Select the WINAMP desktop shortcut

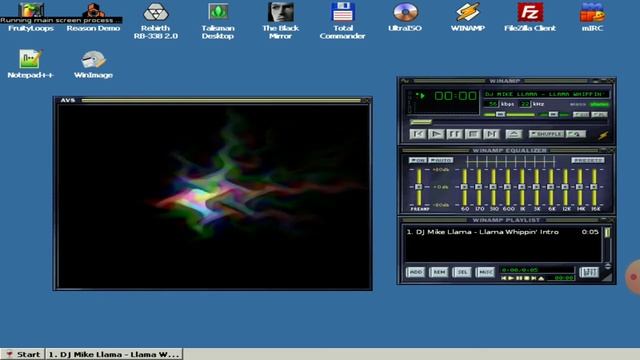pos(467,16)
